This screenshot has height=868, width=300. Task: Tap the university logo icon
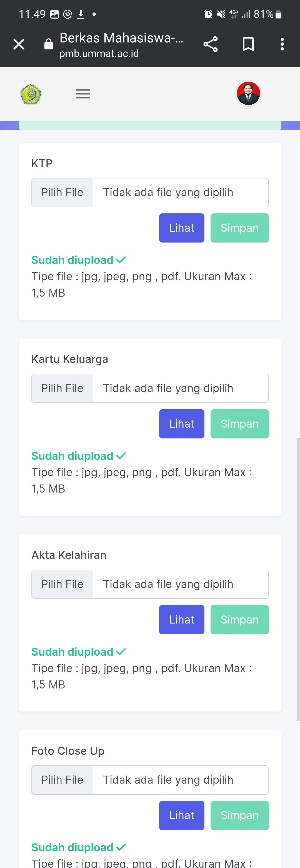pyautogui.click(x=31, y=94)
